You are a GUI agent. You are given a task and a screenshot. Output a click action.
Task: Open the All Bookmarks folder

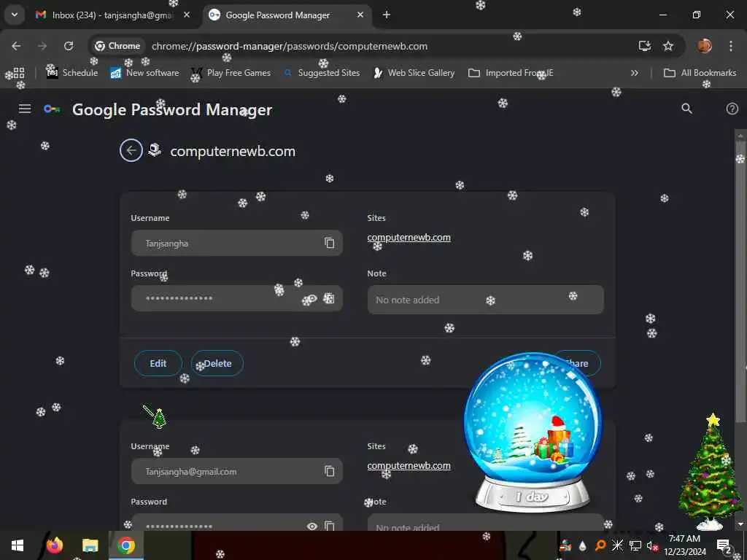tap(700, 73)
